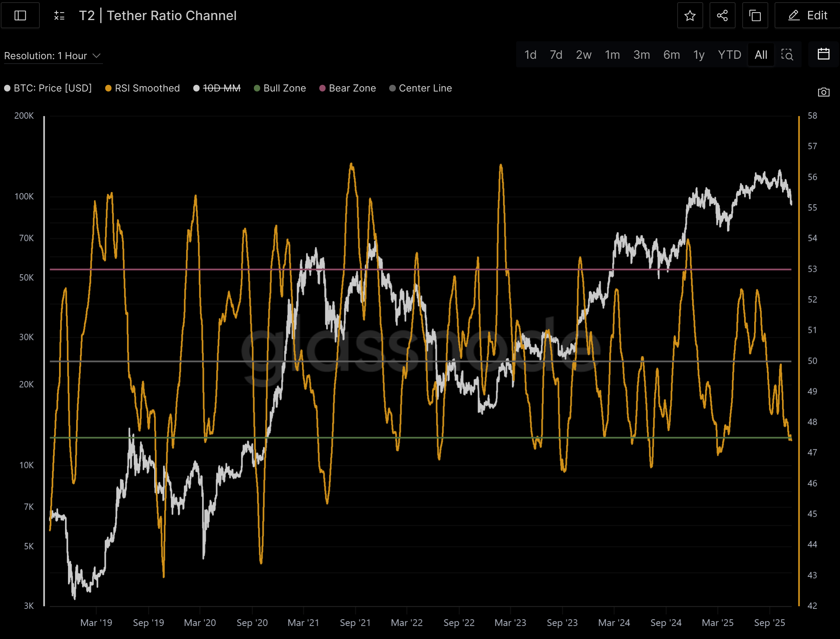Toggle BTC: Price [USD] series visibility
840x639 pixels.
pos(52,88)
